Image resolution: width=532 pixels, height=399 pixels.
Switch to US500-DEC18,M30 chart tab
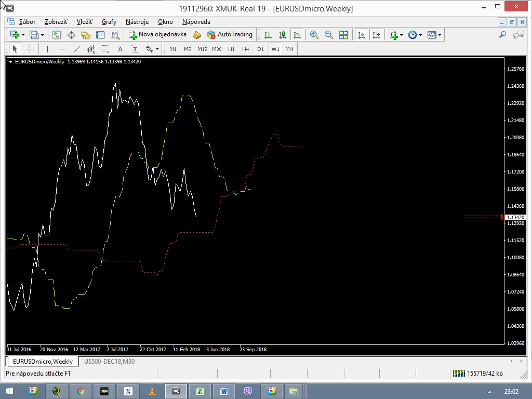109,362
